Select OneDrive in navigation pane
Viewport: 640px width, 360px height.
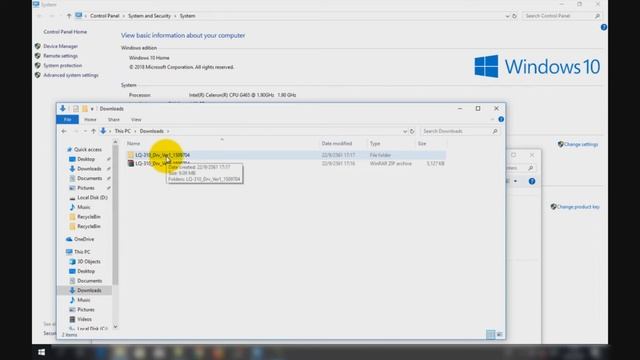(x=84, y=239)
